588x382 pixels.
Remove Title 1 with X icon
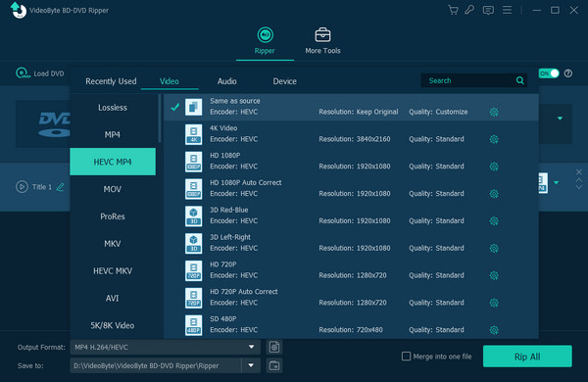pos(579,171)
